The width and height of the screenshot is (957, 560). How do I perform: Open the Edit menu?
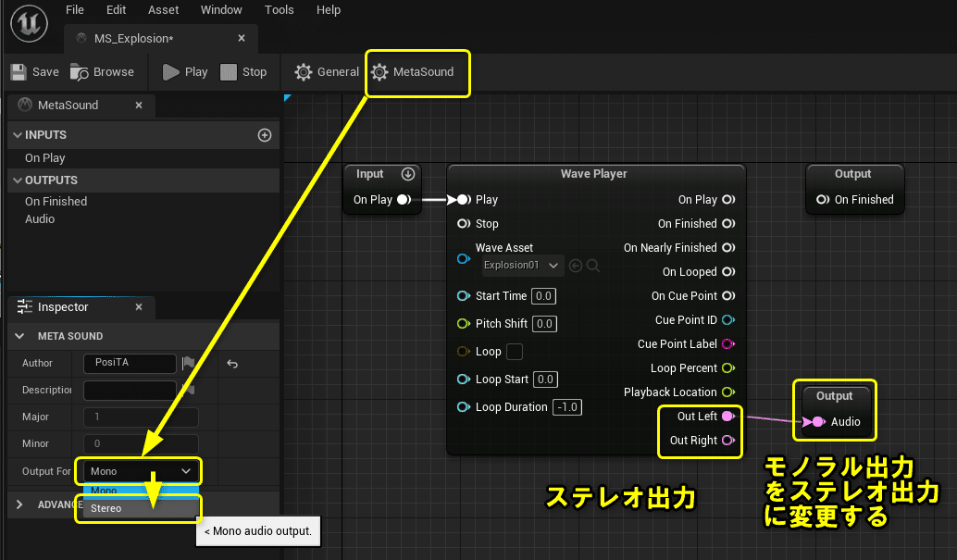click(x=116, y=10)
